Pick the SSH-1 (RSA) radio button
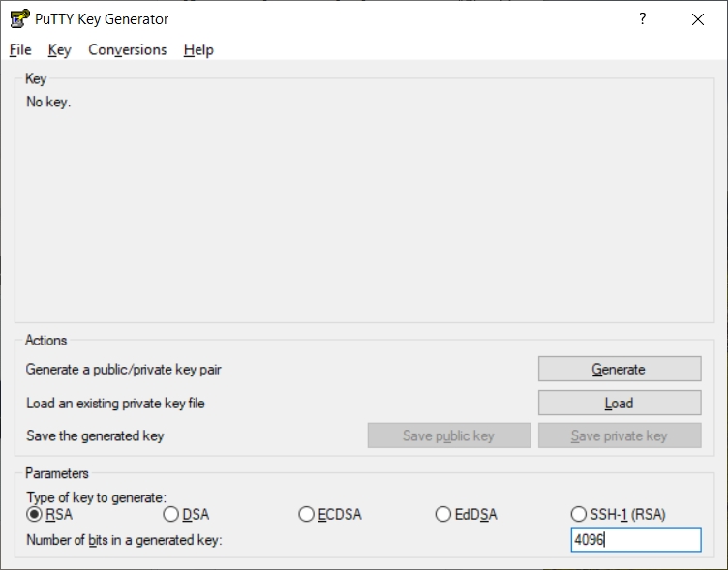This screenshot has width=728, height=570. coord(580,515)
